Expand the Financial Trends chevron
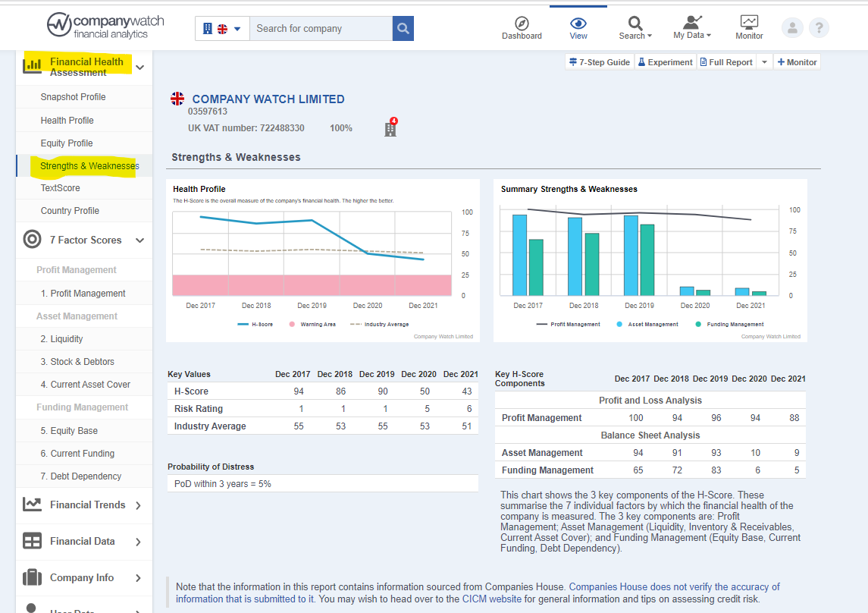868x613 pixels. (x=139, y=505)
